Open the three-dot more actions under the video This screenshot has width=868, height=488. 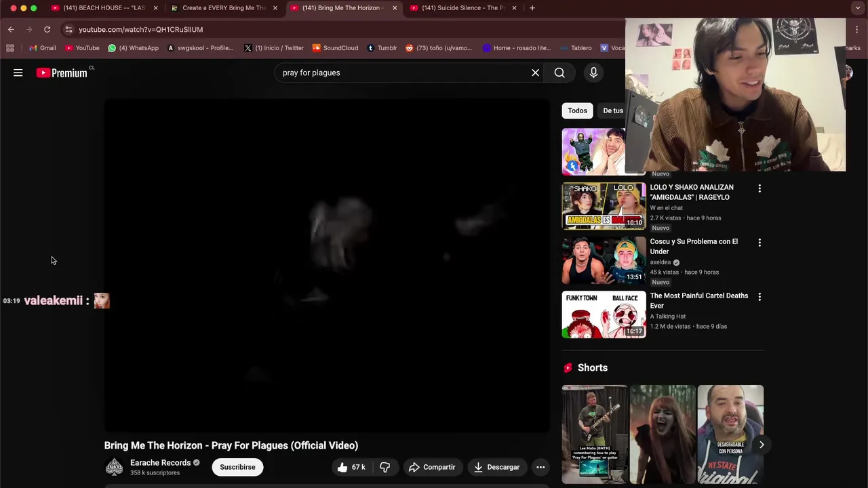tap(540, 467)
